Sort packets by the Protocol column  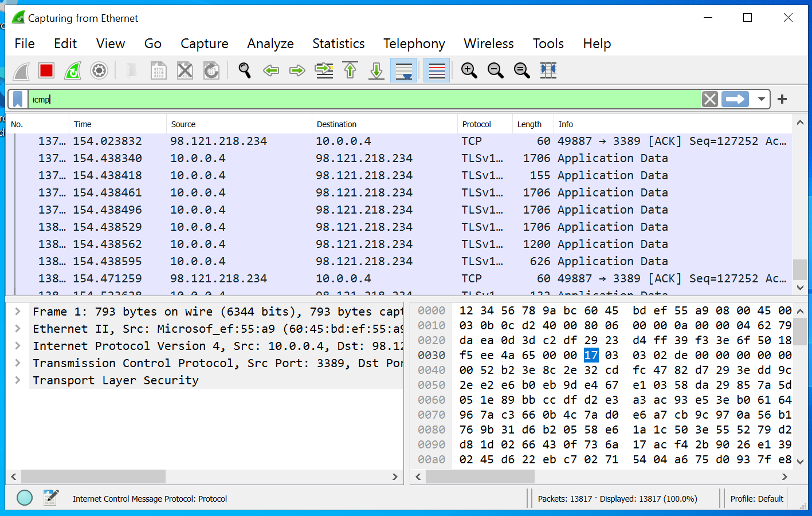[x=477, y=124]
